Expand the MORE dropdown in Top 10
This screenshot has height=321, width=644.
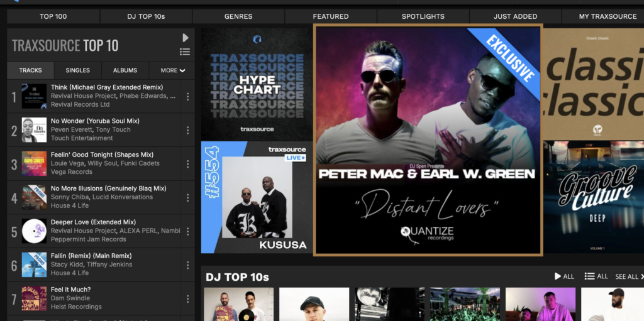(172, 70)
